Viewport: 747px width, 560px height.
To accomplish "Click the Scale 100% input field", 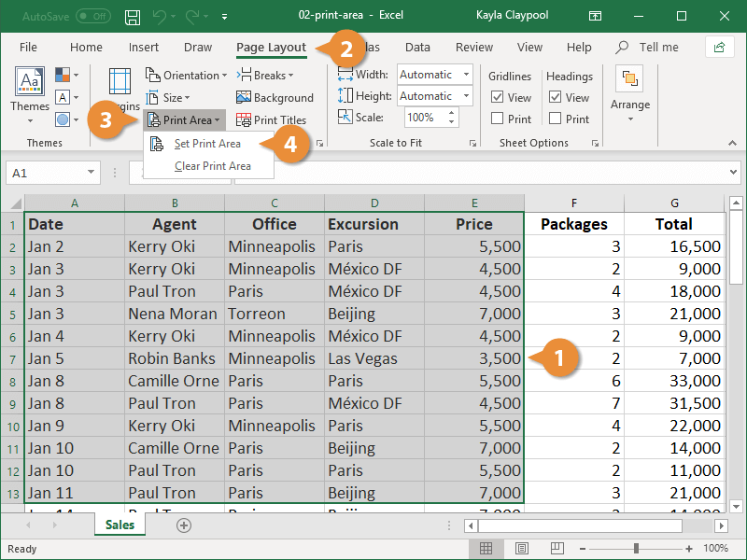I will click(425, 118).
